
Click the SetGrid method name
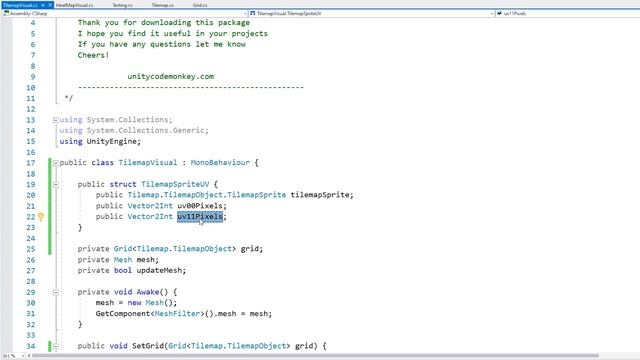coord(148,346)
